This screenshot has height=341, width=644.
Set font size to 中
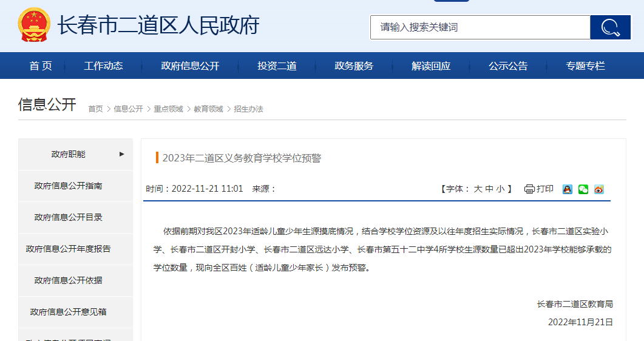click(489, 189)
